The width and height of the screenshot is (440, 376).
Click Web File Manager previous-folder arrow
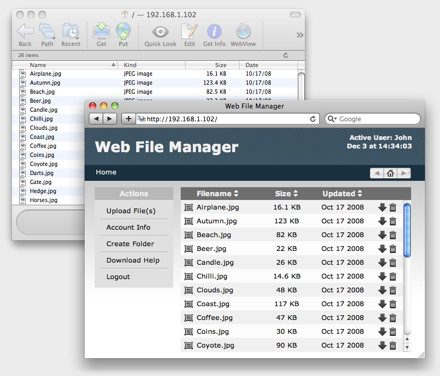pyautogui.click(x=377, y=173)
